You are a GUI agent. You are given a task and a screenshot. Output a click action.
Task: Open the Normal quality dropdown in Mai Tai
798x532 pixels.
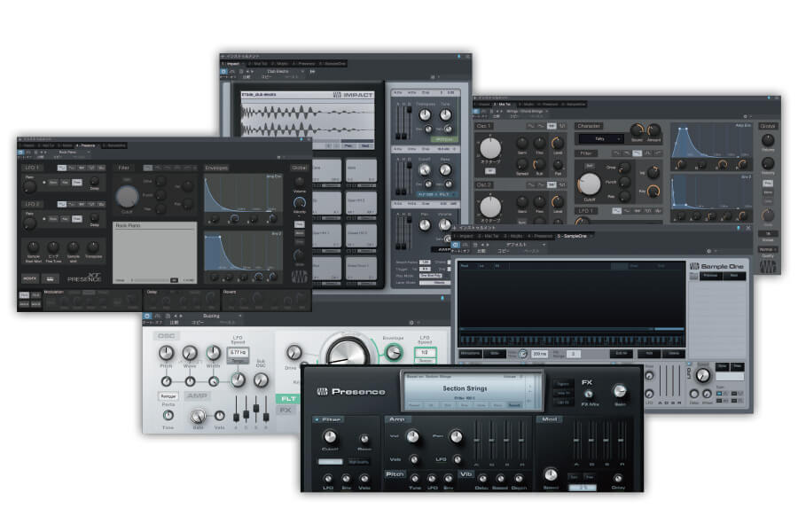pos(767,249)
